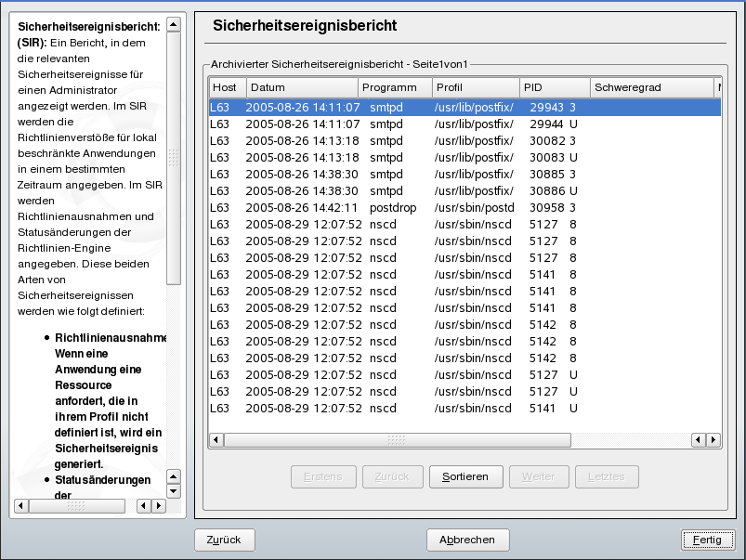Click the Profil column header

474,87
